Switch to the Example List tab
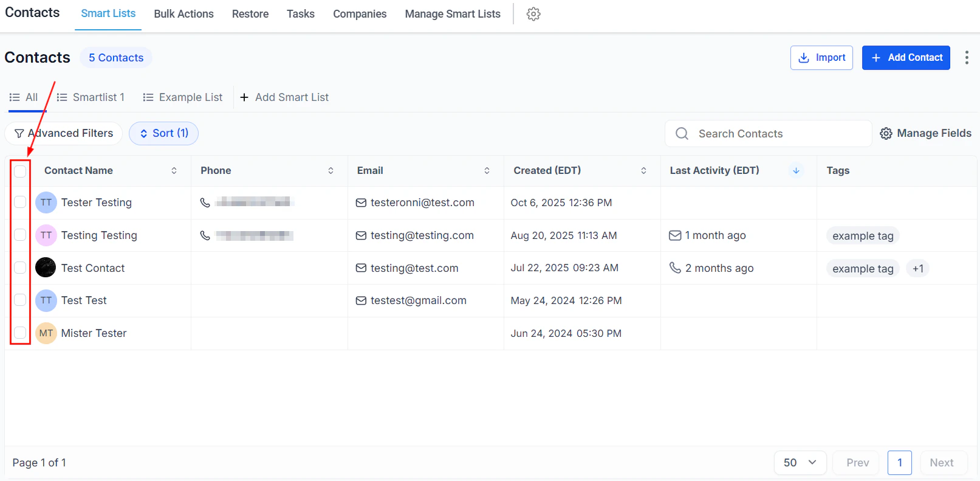This screenshot has height=481, width=980. (182, 97)
